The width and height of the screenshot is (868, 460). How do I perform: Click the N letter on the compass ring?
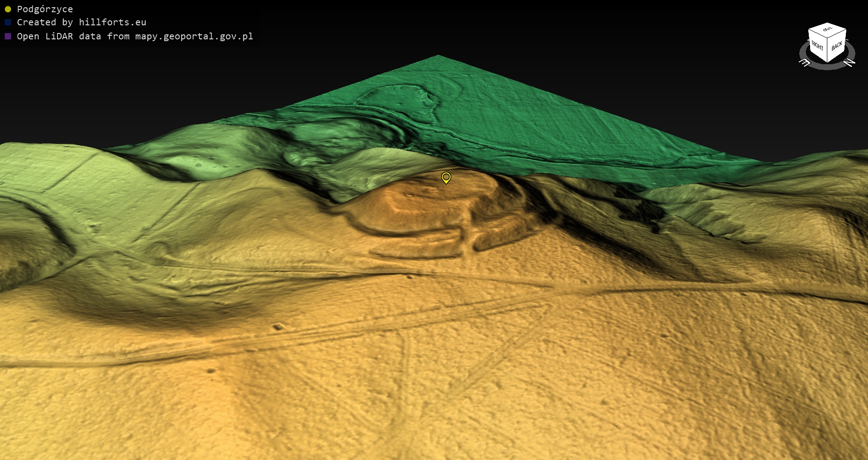tap(849, 62)
